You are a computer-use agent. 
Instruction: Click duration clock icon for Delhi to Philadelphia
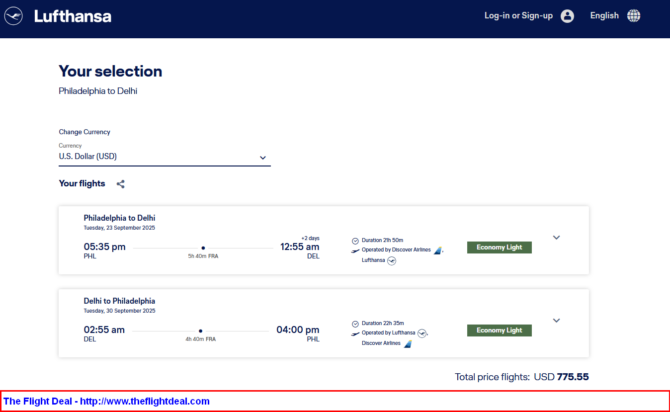point(355,324)
